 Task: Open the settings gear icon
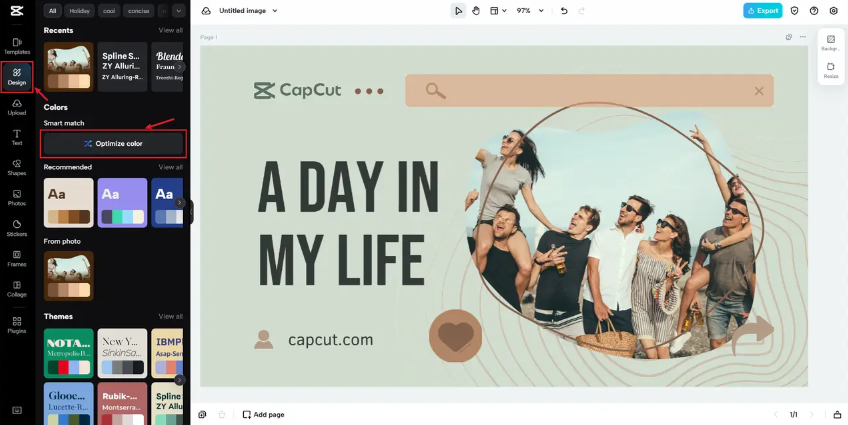(833, 11)
